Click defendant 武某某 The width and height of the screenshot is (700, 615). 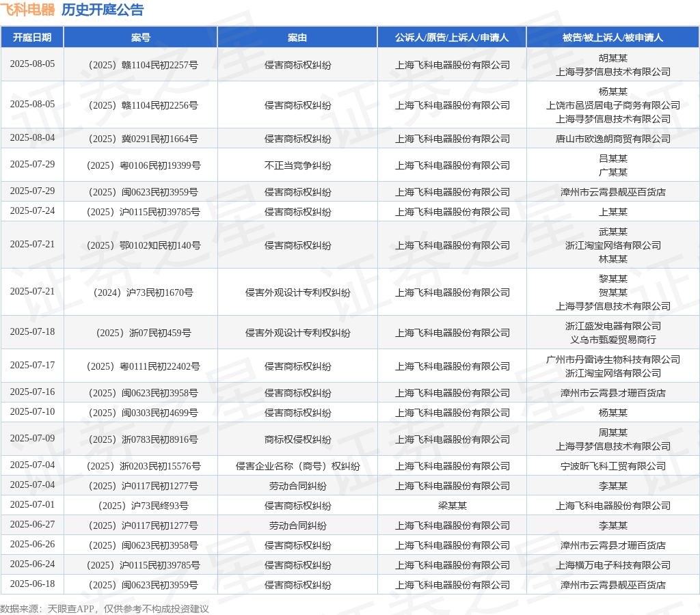pos(613,232)
